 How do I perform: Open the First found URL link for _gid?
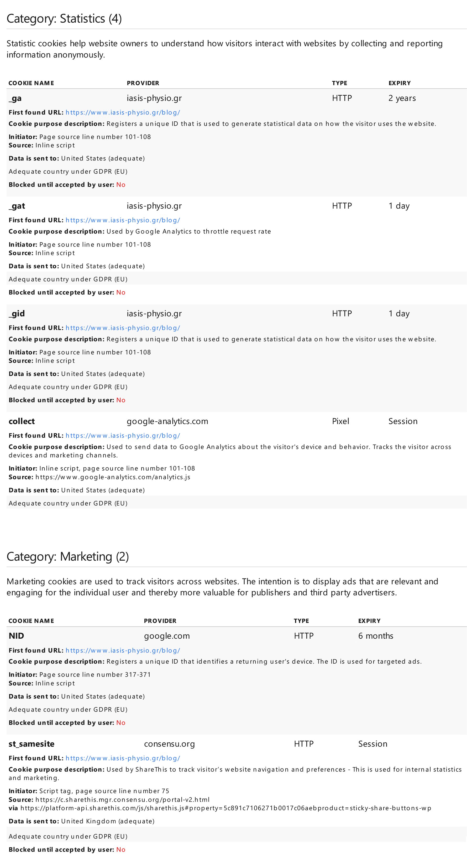pos(123,328)
